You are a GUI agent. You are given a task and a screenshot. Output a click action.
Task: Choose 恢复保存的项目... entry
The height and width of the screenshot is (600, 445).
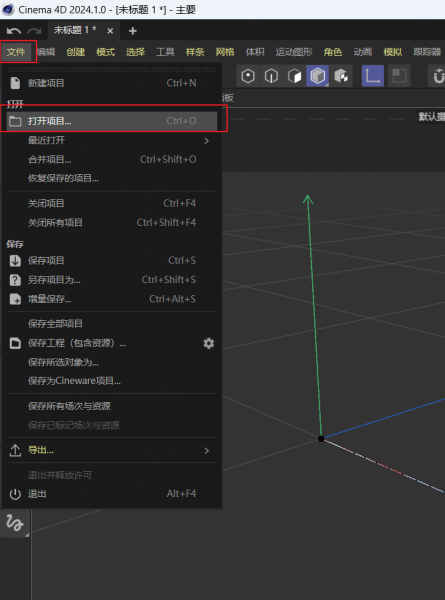tap(112, 178)
